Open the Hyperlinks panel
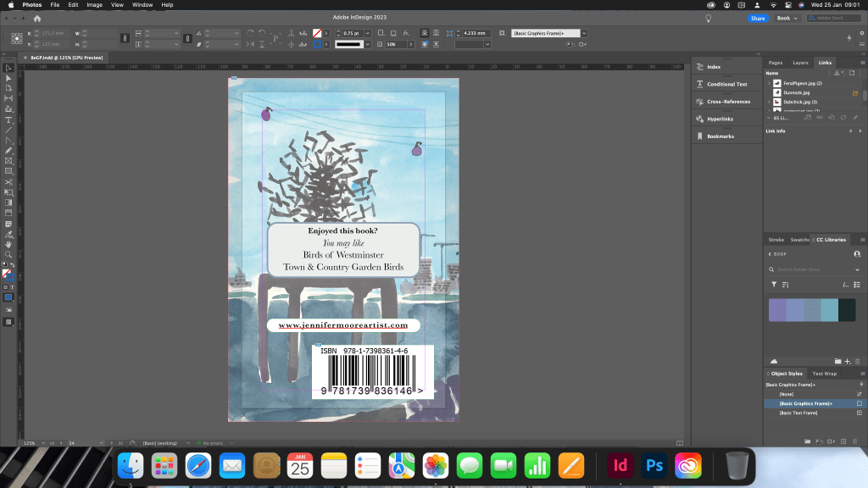 pyautogui.click(x=720, y=119)
